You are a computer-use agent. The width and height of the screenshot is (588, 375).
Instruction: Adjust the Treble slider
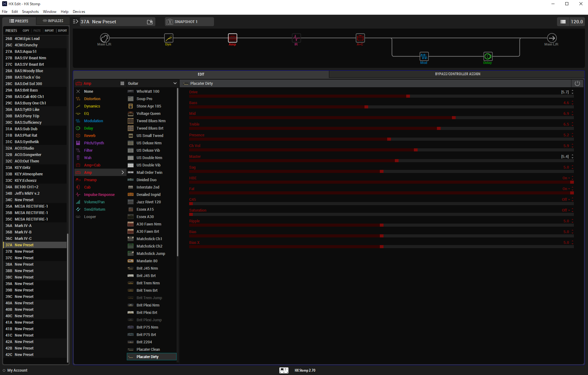[x=381, y=128]
